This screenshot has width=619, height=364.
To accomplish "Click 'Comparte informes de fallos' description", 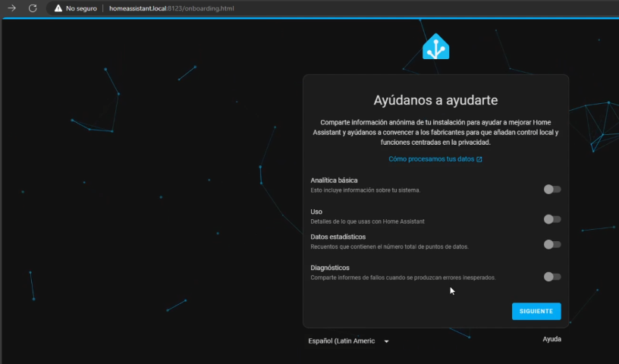I will (x=403, y=278).
